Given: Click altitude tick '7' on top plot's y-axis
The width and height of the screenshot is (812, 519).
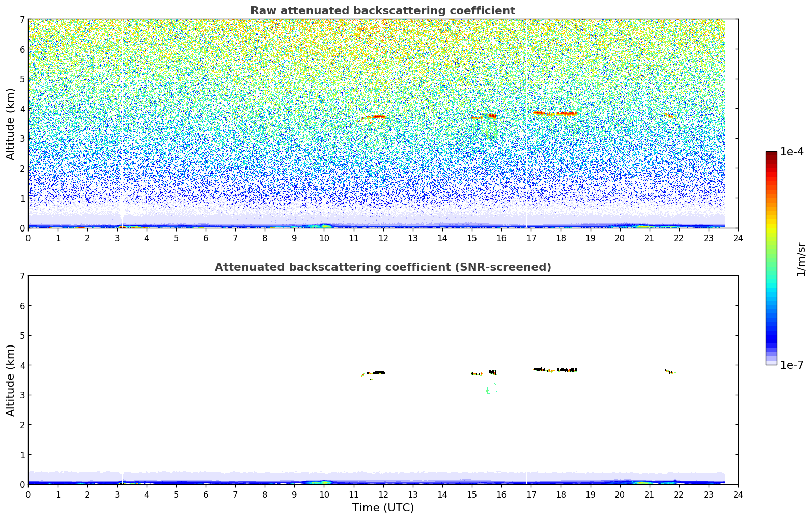Looking at the screenshot, I should pos(22,19).
